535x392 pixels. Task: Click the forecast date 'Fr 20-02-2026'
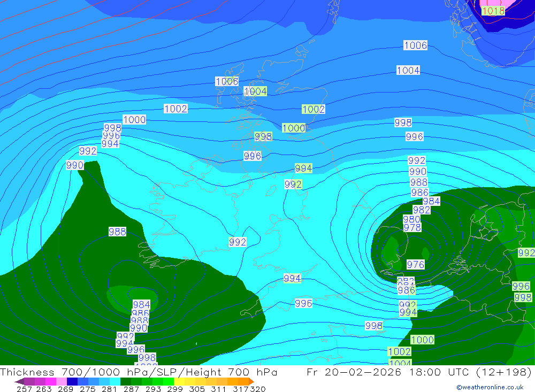pyautogui.click(x=354, y=372)
